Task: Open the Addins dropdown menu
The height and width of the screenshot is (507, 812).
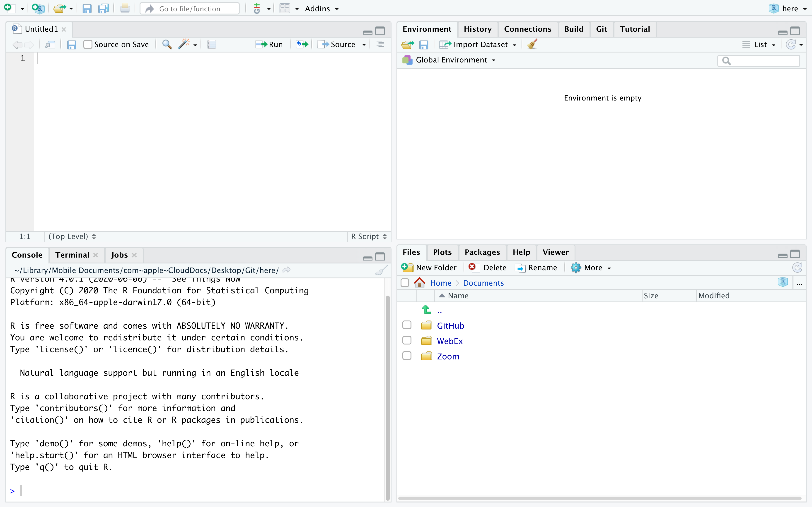Action: point(321,9)
